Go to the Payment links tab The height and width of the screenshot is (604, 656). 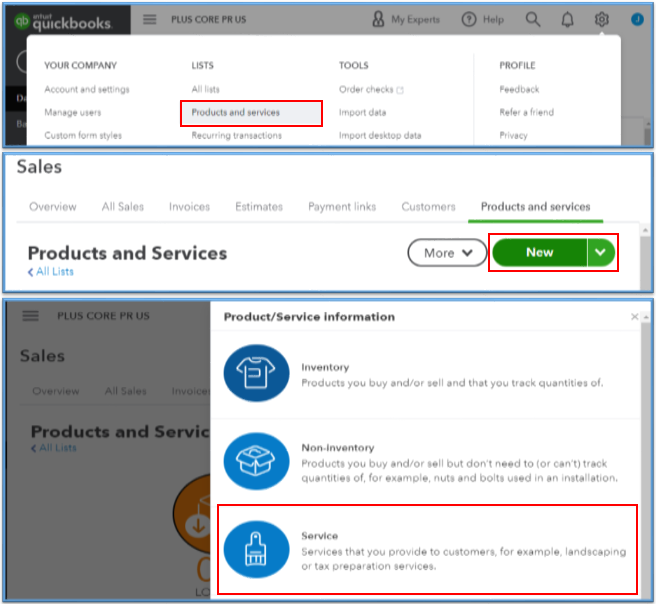point(342,207)
